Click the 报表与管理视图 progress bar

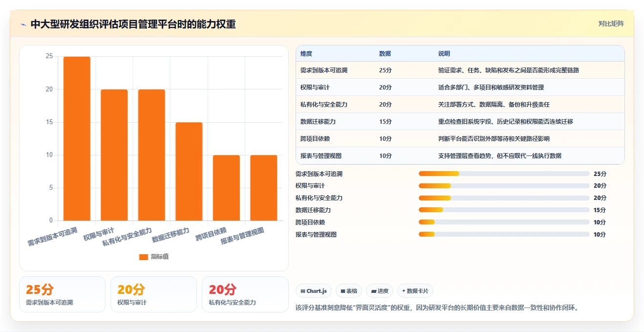504,235
